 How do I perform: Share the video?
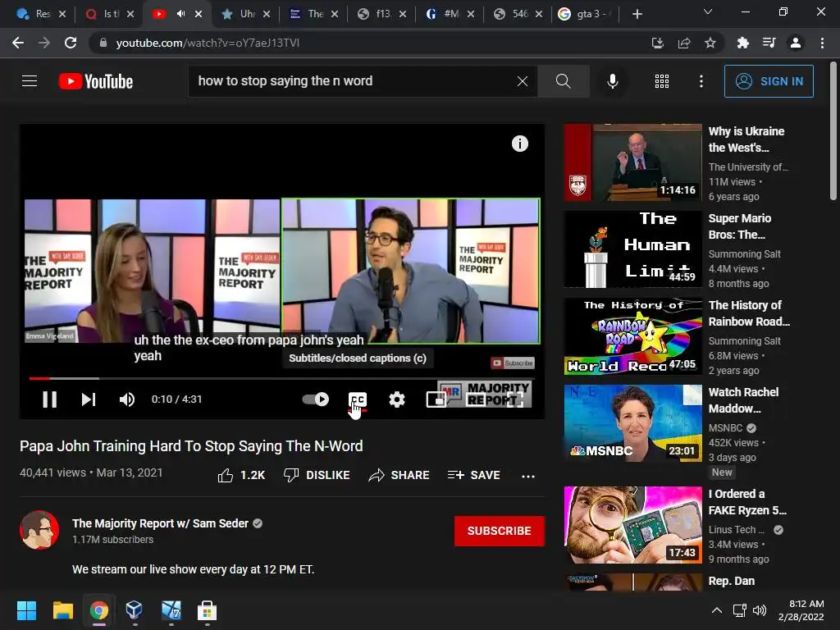coord(399,475)
